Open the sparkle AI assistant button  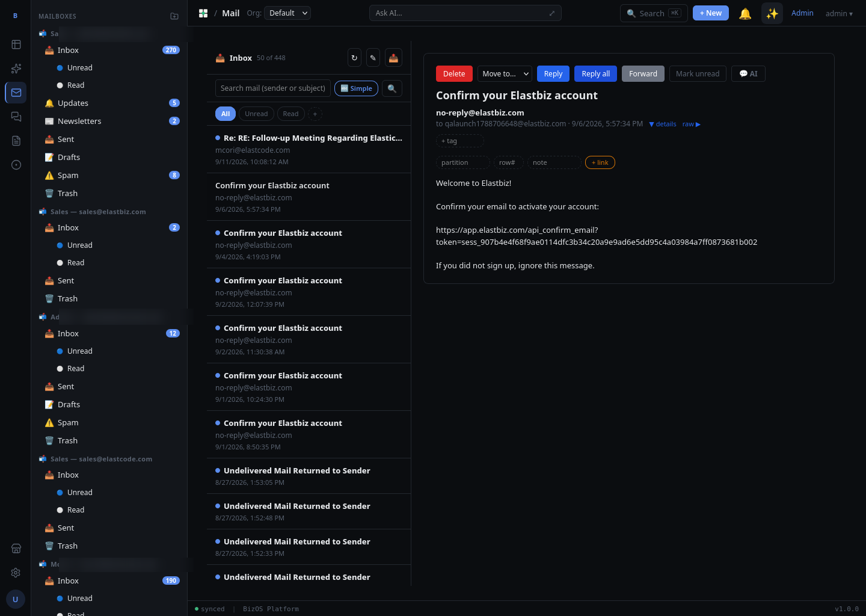coord(772,13)
